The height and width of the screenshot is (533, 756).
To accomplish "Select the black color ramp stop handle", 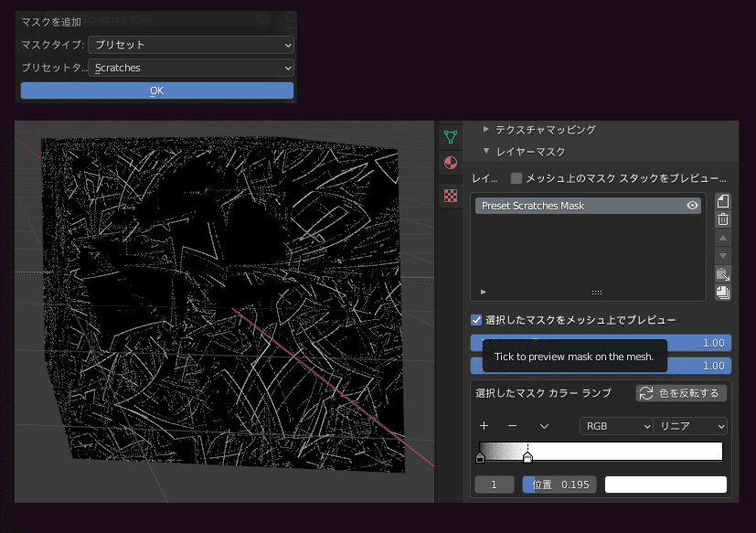I will [x=480, y=458].
